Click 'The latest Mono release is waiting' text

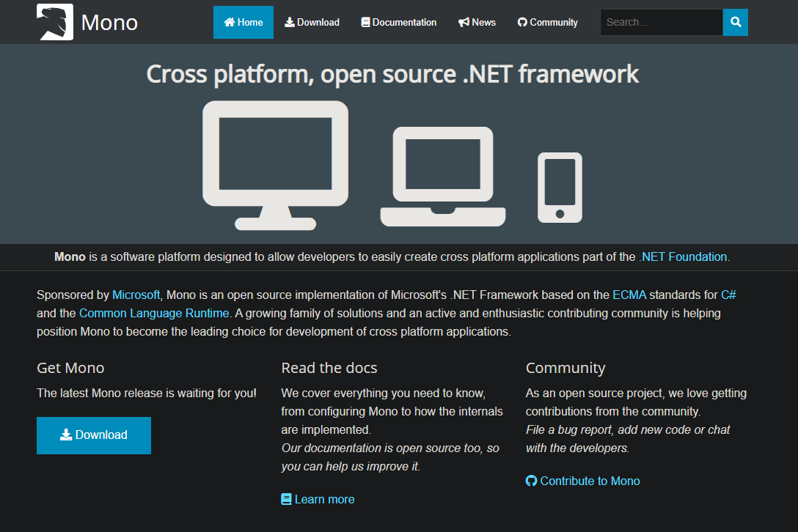147,394
